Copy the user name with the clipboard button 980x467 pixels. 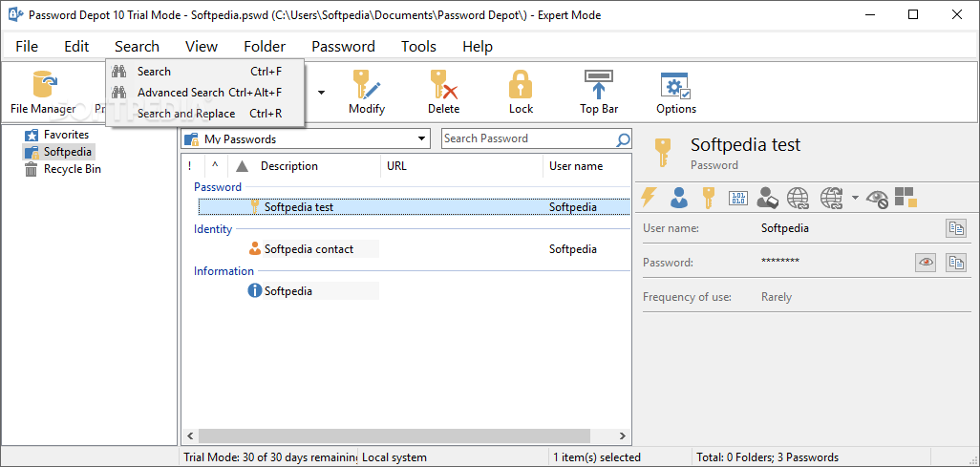pos(955,228)
